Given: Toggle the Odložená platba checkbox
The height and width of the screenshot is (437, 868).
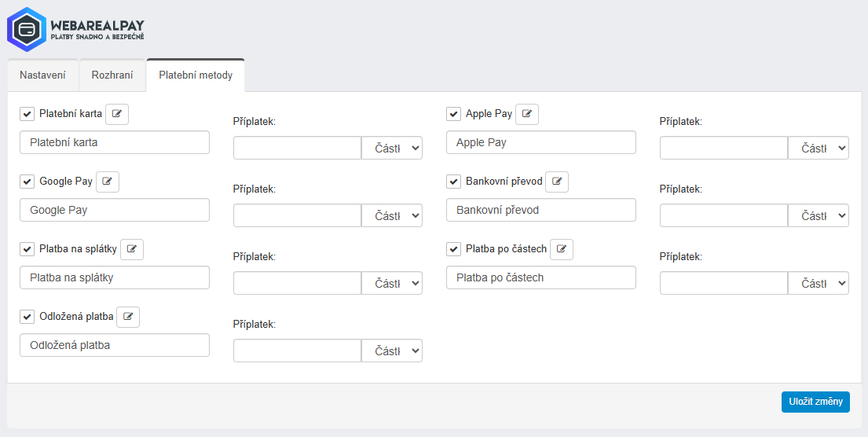Looking at the screenshot, I should [27, 317].
